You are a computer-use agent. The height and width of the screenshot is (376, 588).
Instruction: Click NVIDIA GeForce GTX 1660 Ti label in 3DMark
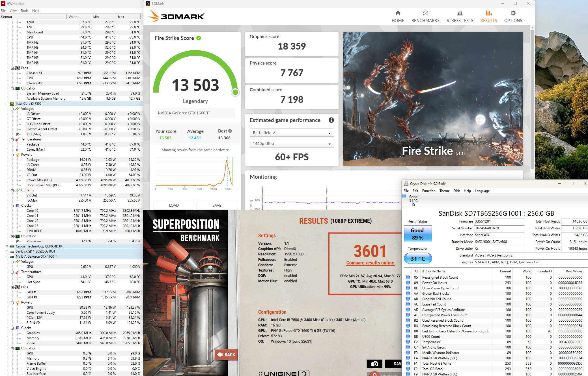pyautogui.click(x=184, y=113)
